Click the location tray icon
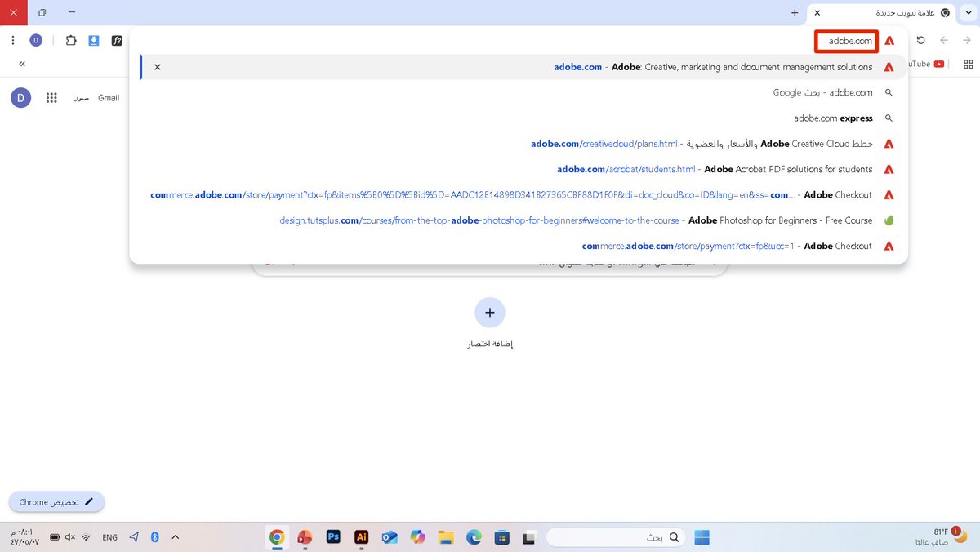980x552 pixels. (x=134, y=537)
